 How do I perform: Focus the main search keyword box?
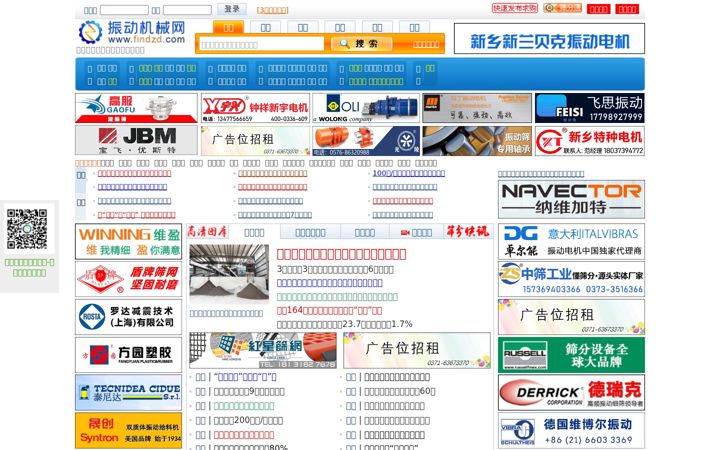261,44
